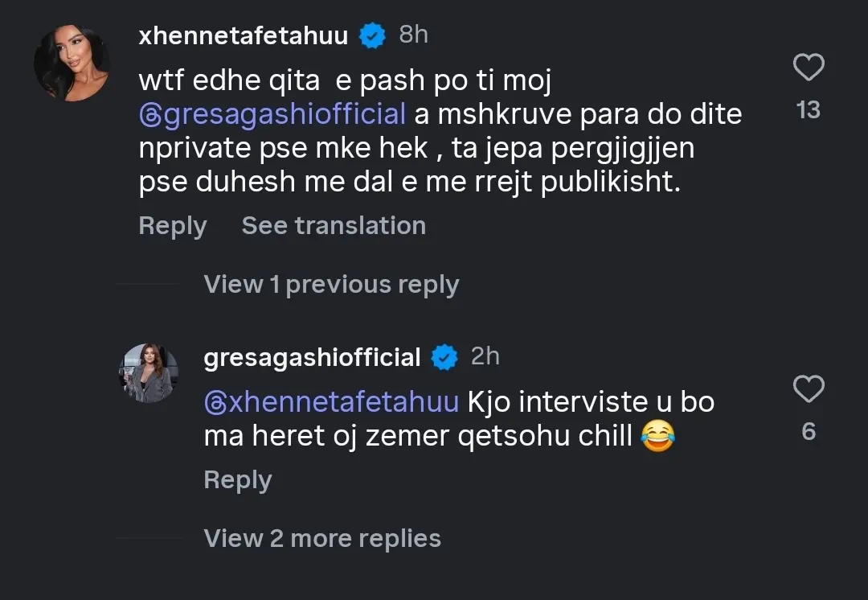Image resolution: width=868 pixels, height=600 pixels.
Task: Expand View 1 previous reply
Action: coord(331,284)
